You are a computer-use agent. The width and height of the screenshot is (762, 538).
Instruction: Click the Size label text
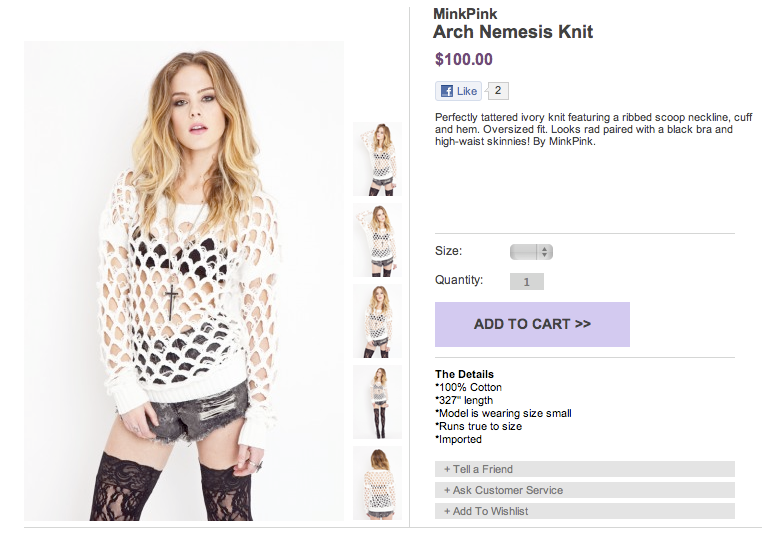pos(448,252)
